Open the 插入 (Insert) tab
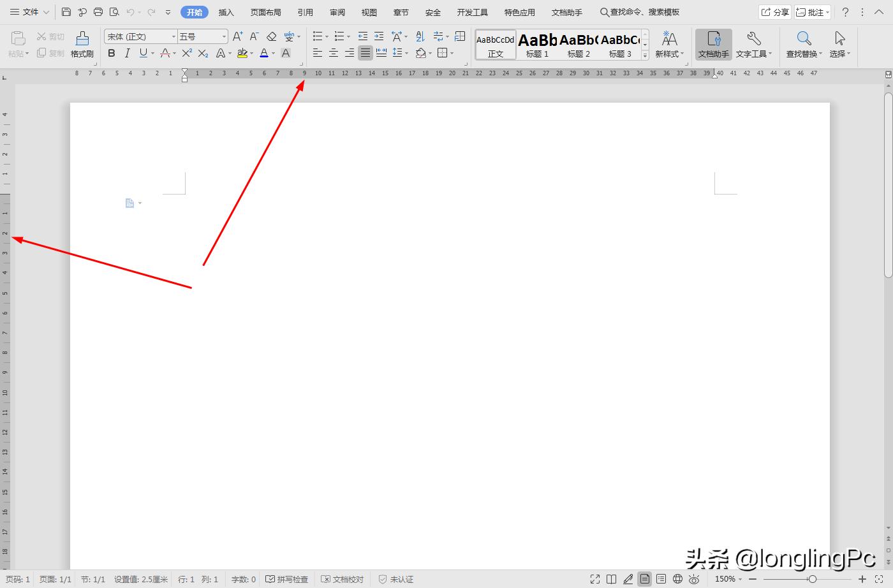The height and width of the screenshot is (588, 893). pyautogui.click(x=226, y=12)
